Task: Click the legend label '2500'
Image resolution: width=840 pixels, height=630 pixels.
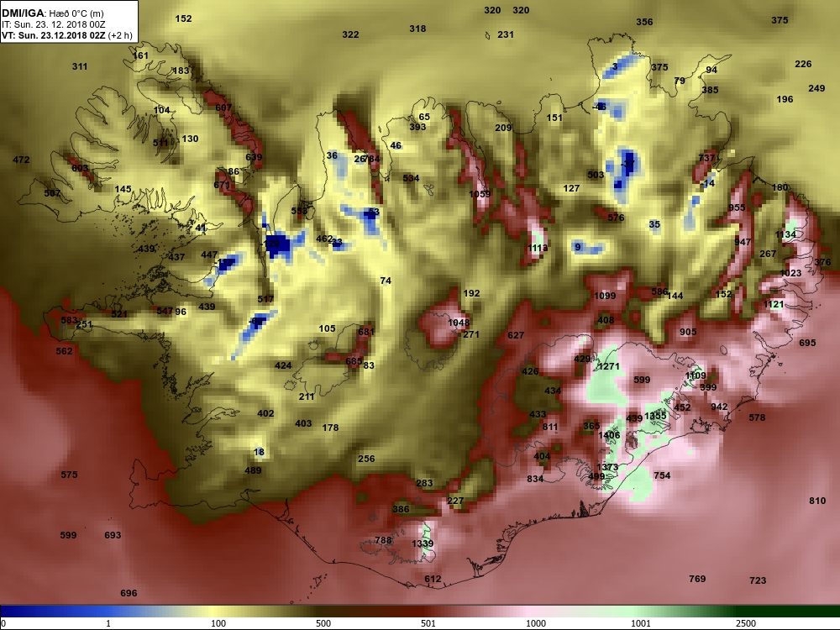Action: pos(746,623)
